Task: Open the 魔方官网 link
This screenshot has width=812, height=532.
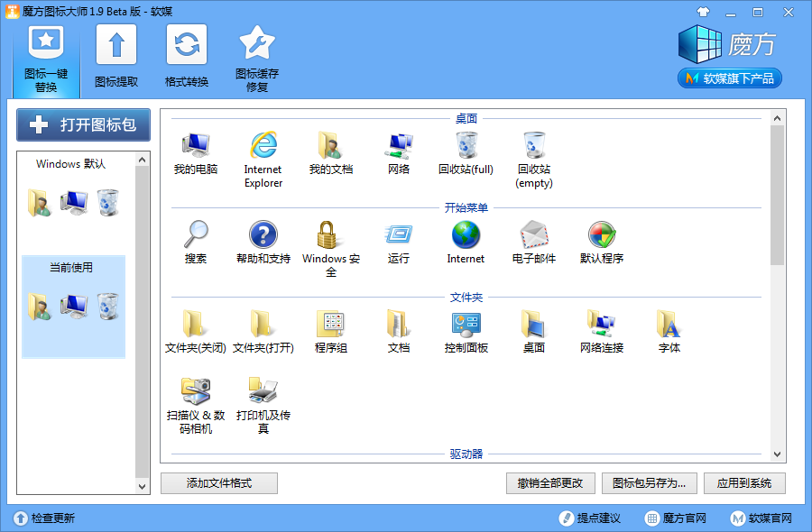Action: click(x=675, y=518)
